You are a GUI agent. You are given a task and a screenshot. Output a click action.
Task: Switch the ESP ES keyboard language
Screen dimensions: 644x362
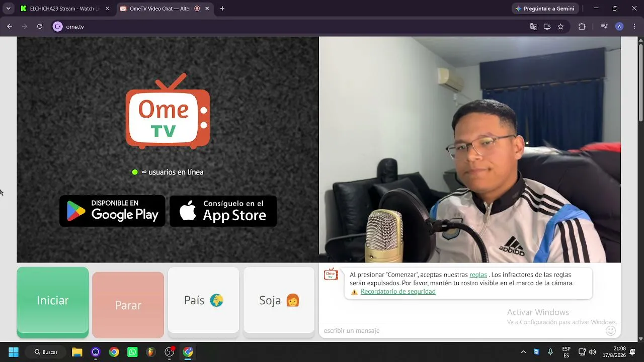tap(567, 352)
